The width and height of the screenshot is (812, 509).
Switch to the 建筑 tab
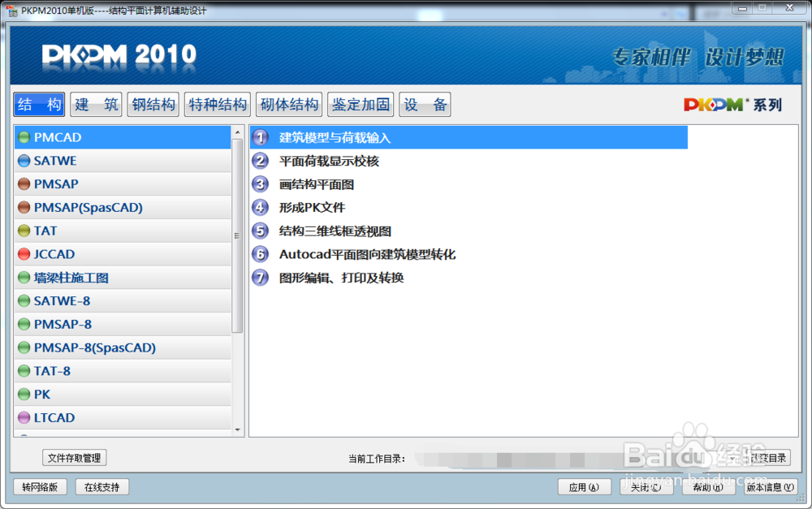tap(97, 105)
